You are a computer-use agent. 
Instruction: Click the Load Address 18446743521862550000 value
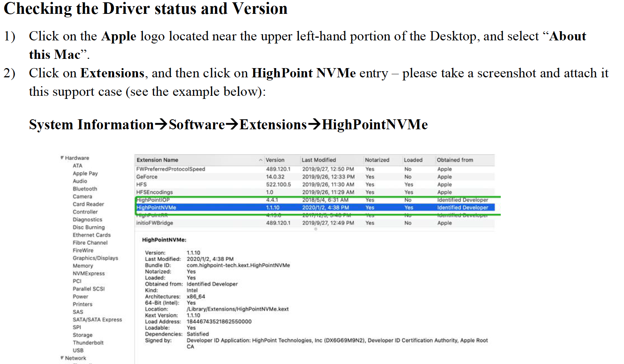click(219, 321)
